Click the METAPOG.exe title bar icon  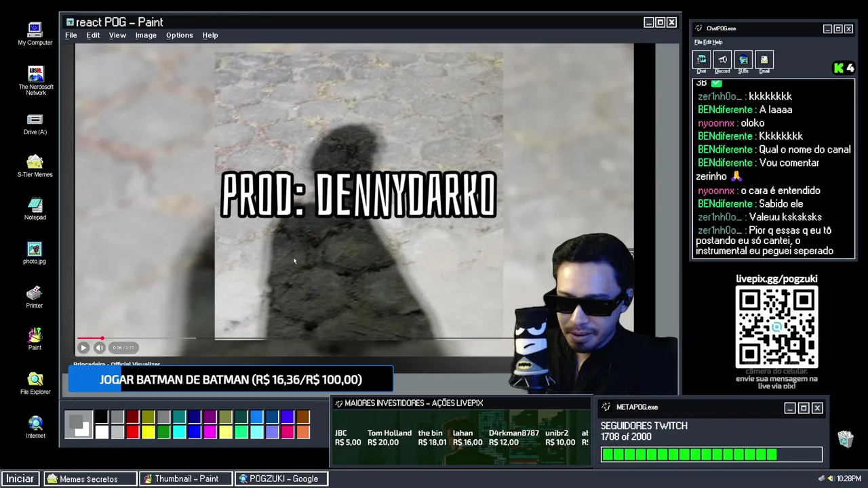[x=606, y=407]
